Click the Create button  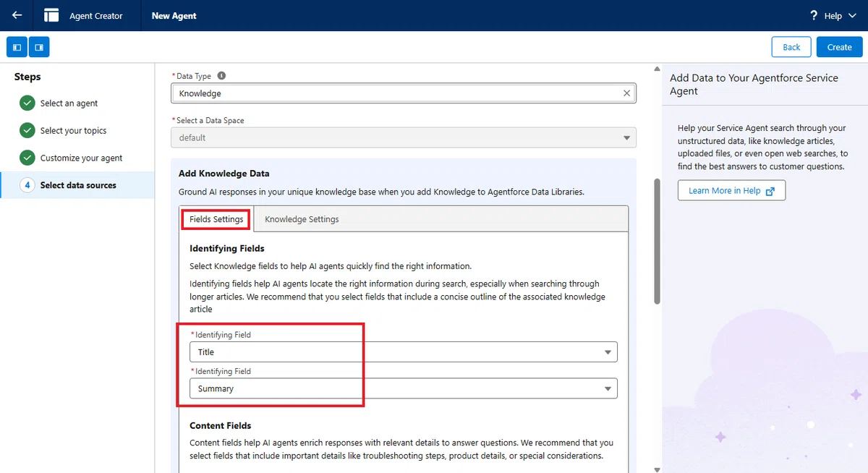click(x=839, y=47)
